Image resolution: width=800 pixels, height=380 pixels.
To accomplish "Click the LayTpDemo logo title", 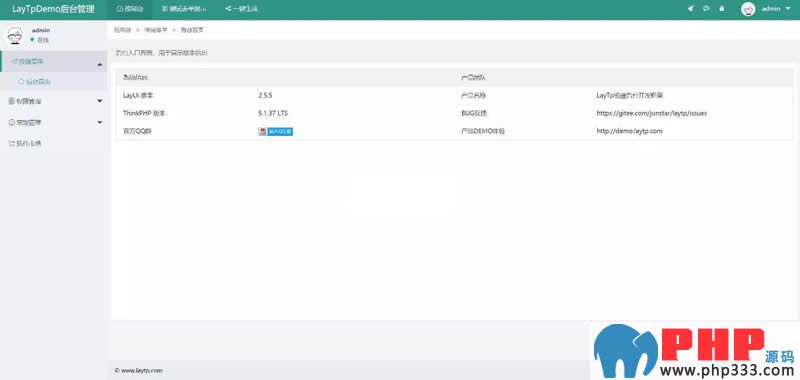I will coord(53,9).
